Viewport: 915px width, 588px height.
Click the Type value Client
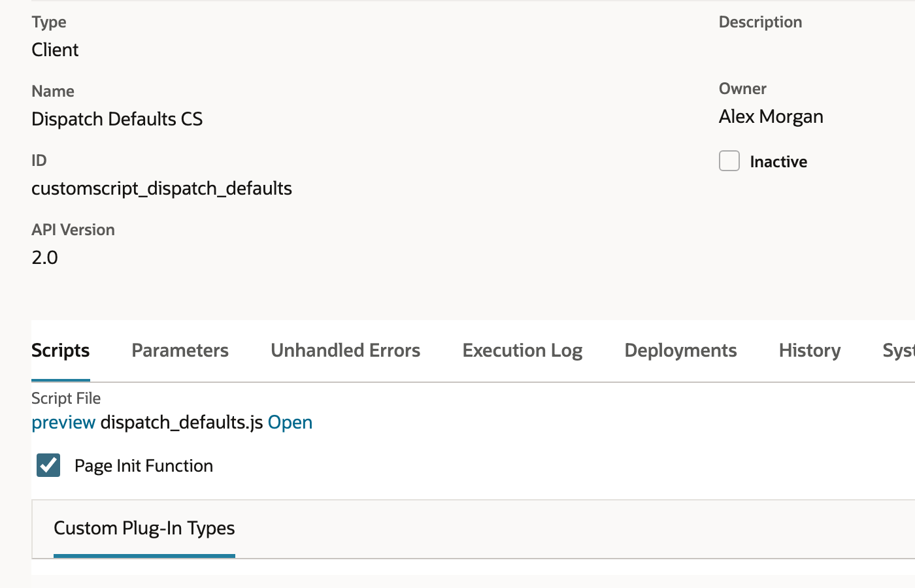pyautogui.click(x=55, y=50)
